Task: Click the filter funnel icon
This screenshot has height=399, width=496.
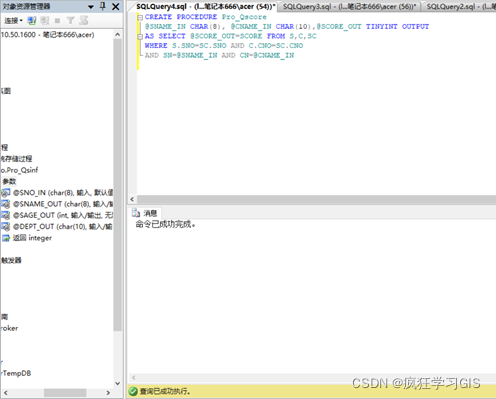Action: coord(70,21)
